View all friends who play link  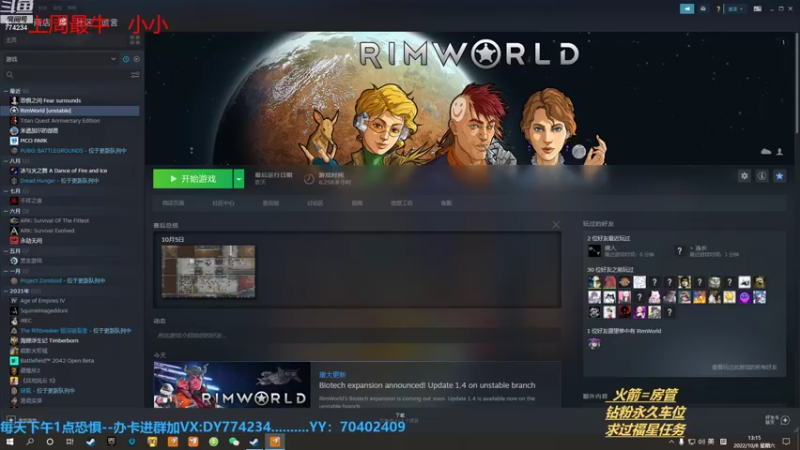point(744,367)
